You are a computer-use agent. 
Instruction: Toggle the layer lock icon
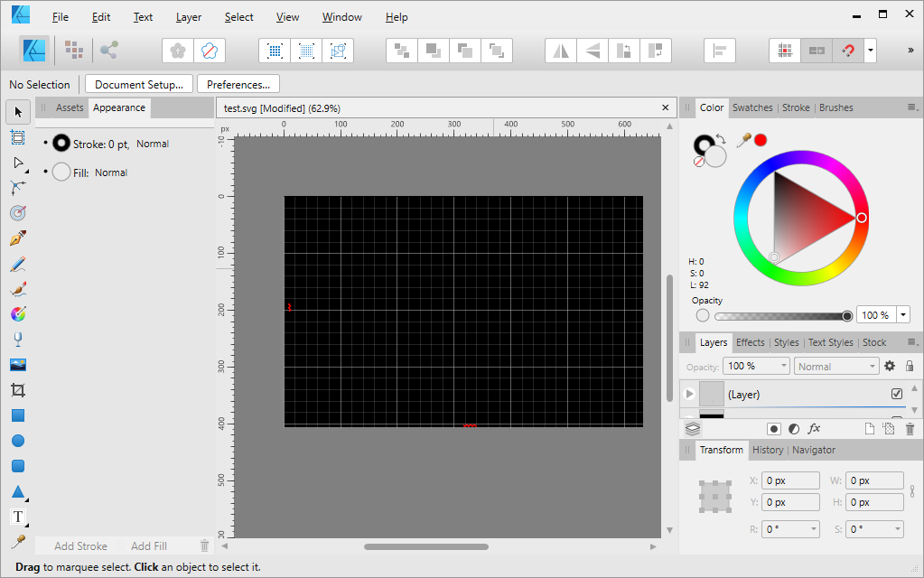pyautogui.click(x=910, y=366)
